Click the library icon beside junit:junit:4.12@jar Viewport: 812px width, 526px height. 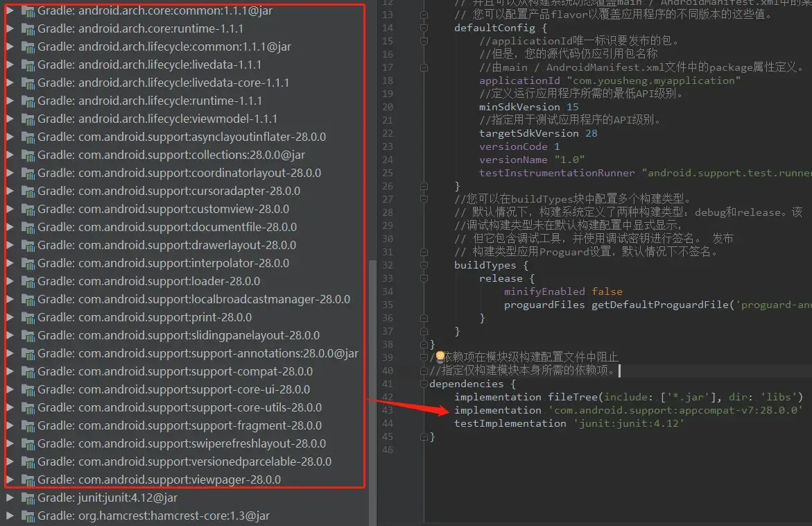(28, 498)
